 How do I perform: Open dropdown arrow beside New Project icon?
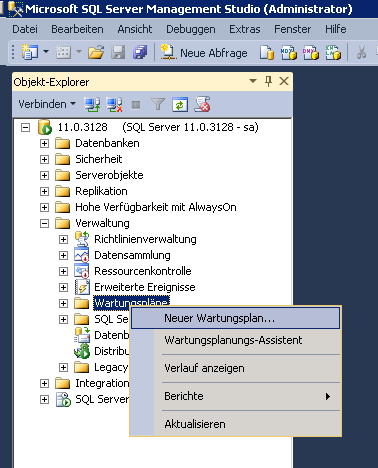46,52
